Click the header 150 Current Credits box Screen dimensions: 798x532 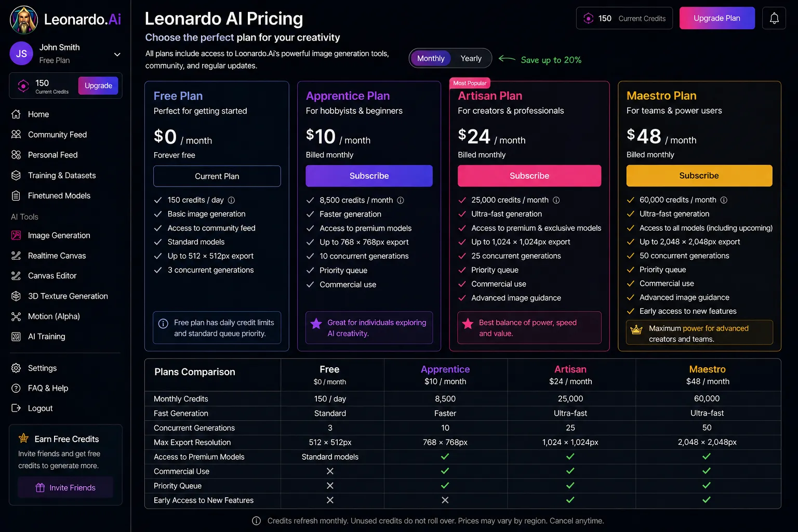(x=624, y=18)
